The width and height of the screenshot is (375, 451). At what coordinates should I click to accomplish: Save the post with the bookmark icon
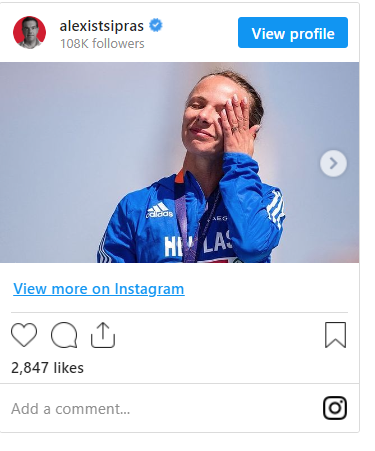coord(336,335)
